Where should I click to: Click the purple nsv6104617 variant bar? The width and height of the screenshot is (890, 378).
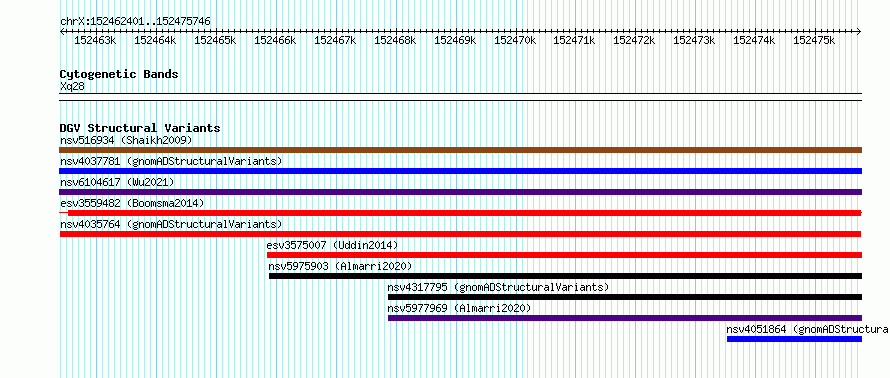coord(460,192)
